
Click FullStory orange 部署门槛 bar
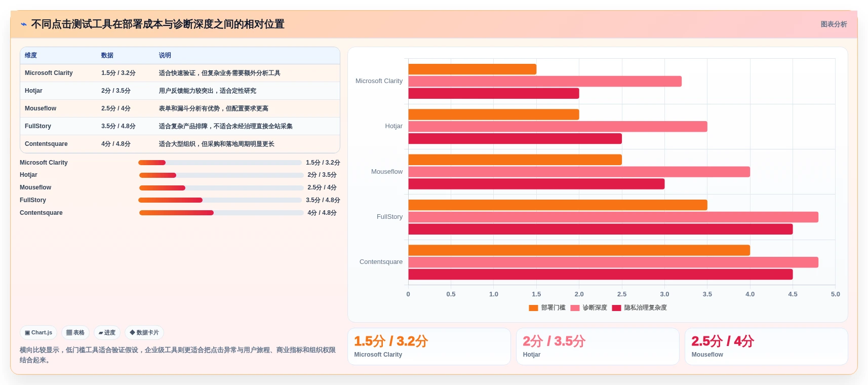(558, 205)
